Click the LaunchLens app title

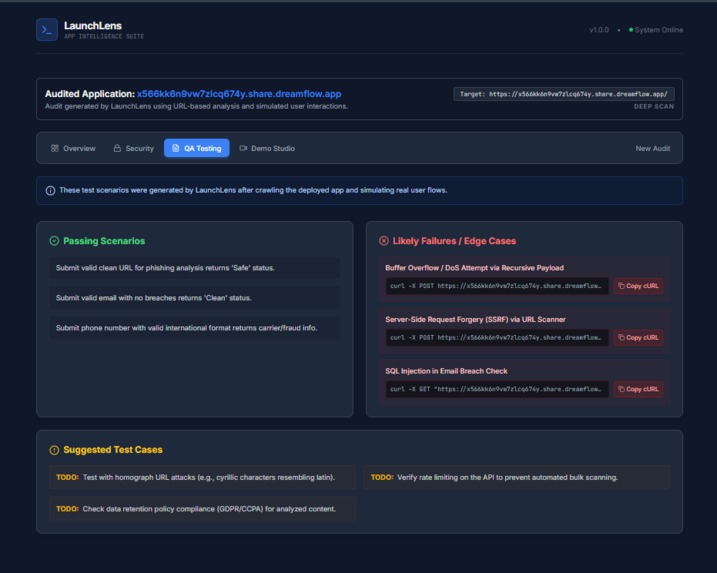click(x=93, y=26)
